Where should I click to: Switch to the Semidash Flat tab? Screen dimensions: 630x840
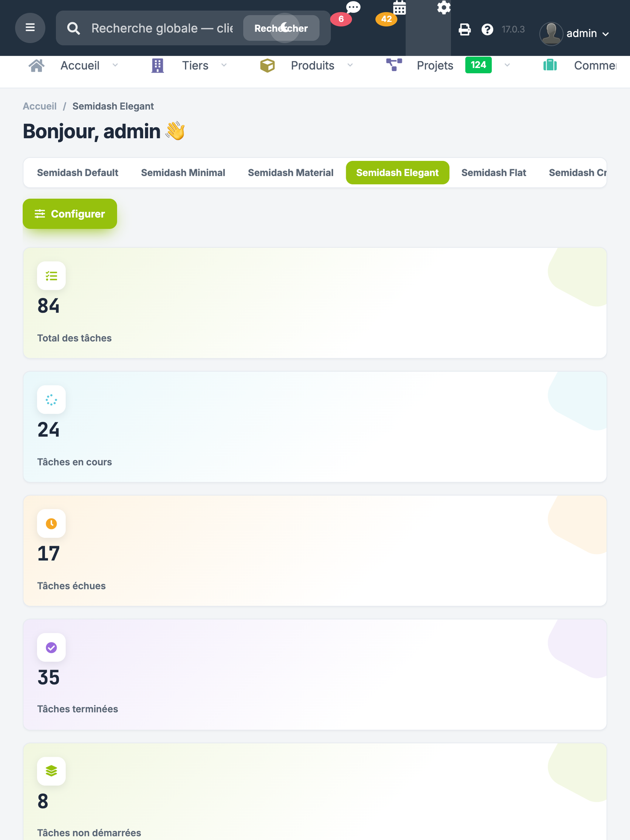pos(494,173)
